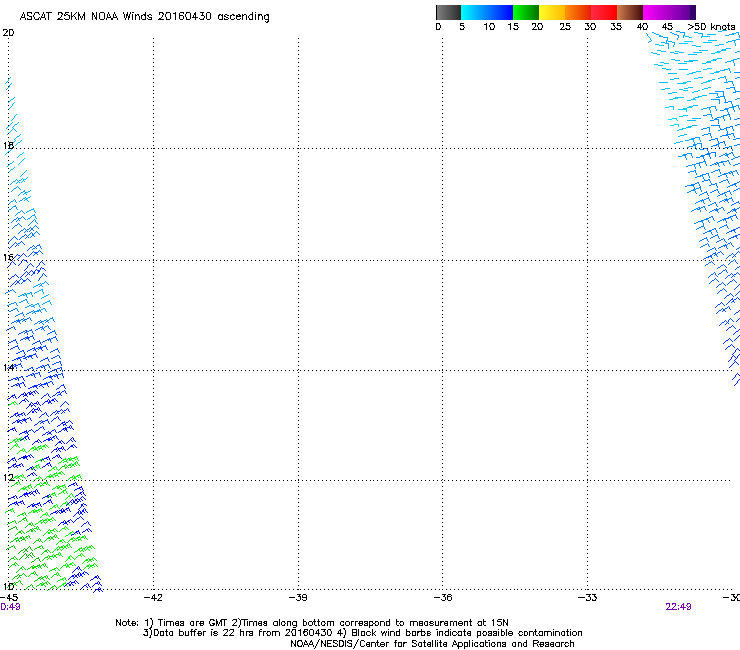This screenshot has height=650, width=740.
Task: Click the '45' legend tick label
Action: [667, 27]
